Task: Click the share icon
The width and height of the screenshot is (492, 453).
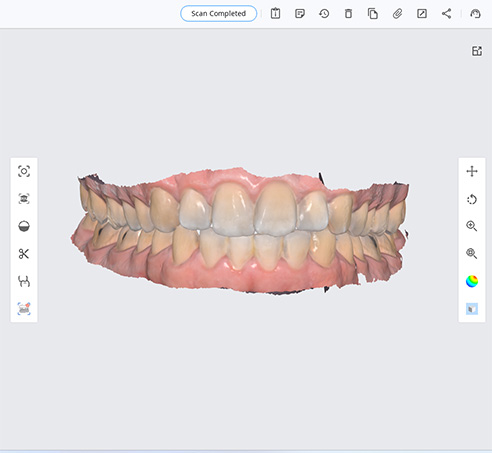Action: point(446,14)
